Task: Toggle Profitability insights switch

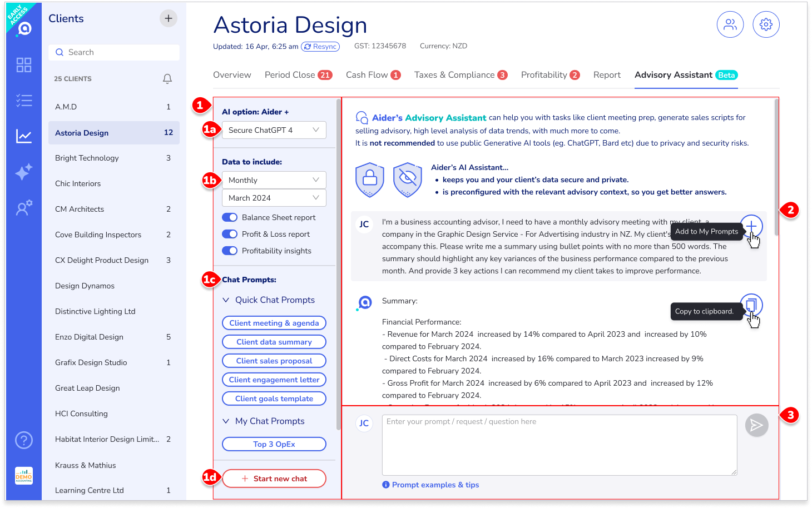Action: [x=230, y=251]
